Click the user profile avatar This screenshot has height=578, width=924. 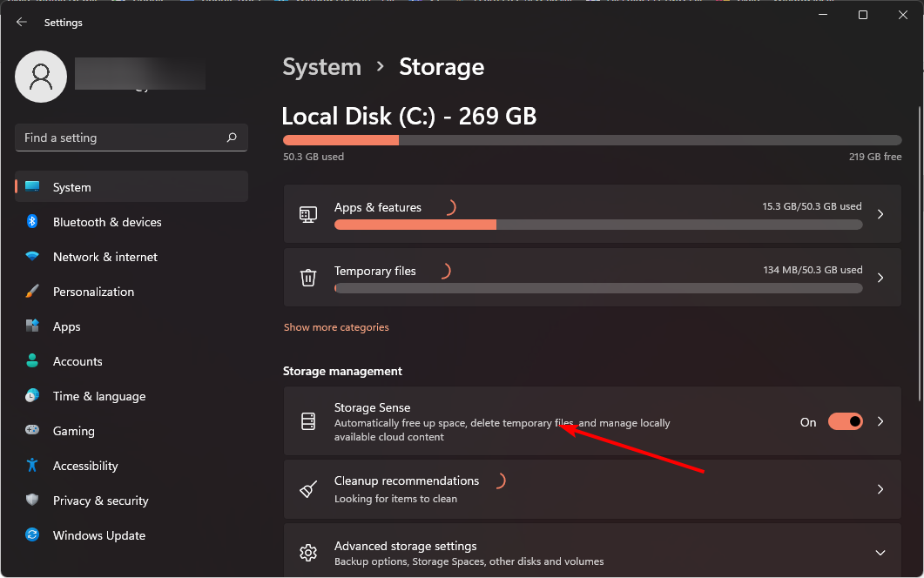pos(41,77)
